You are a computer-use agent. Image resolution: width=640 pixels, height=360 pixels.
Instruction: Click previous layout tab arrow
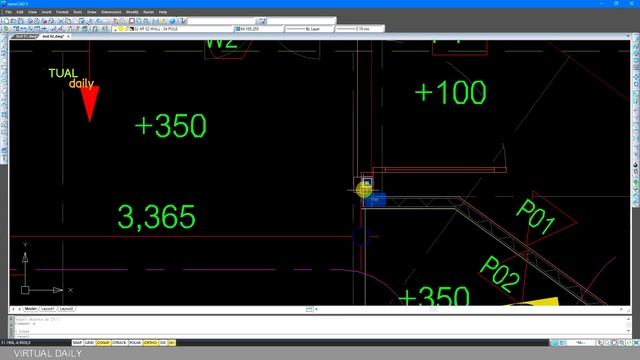click(13, 309)
